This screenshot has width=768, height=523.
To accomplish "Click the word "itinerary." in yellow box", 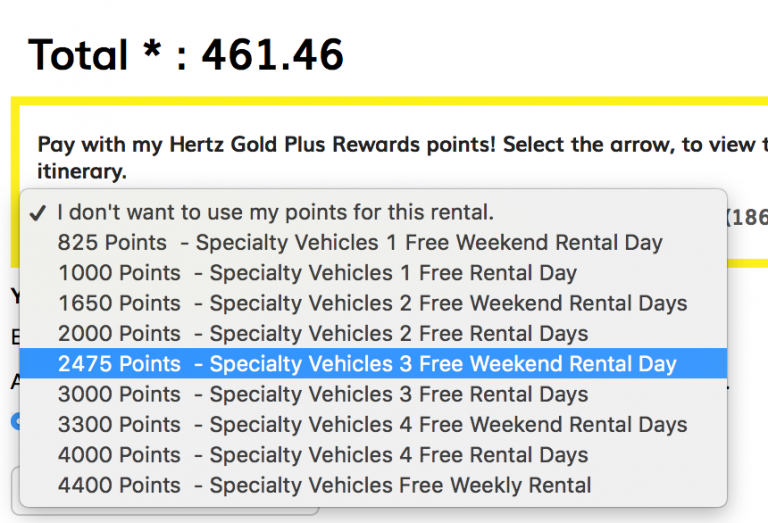I will tap(83, 171).
